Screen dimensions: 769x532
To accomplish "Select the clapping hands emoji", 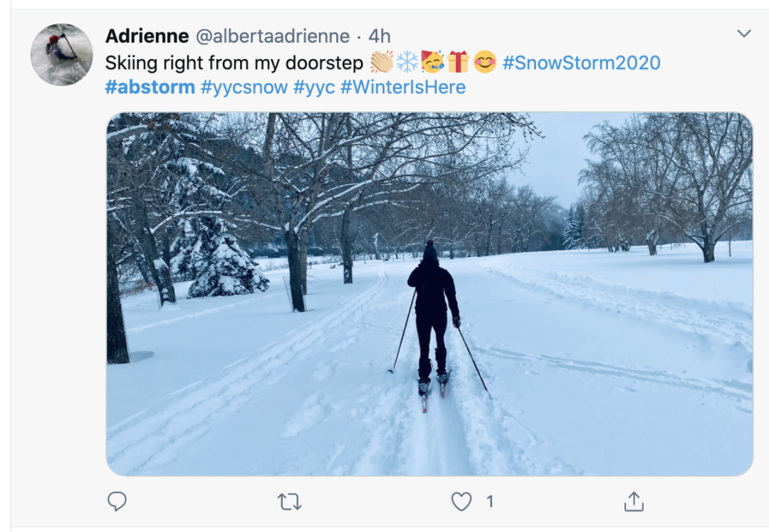I will (x=382, y=62).
